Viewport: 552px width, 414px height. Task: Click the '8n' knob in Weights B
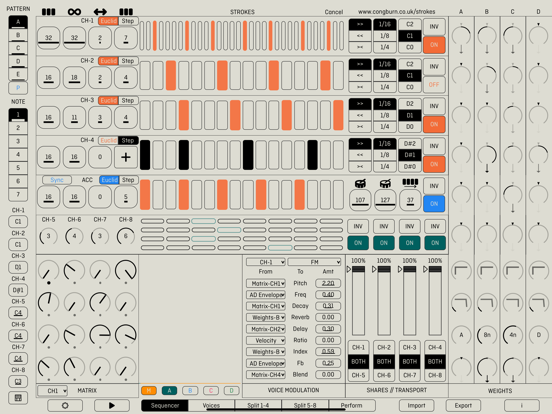[487, 335]
